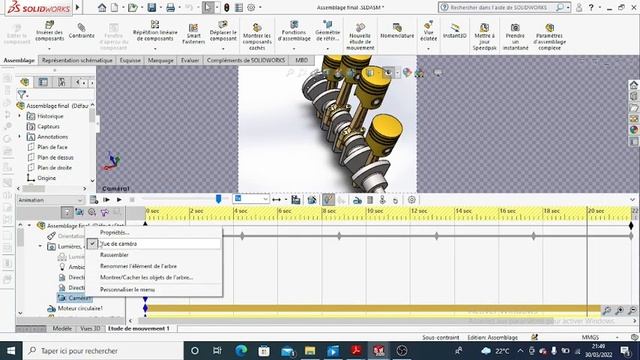Create a new document with the New icon
This screenshot has width=640, height=360.
tap(115, 7)
